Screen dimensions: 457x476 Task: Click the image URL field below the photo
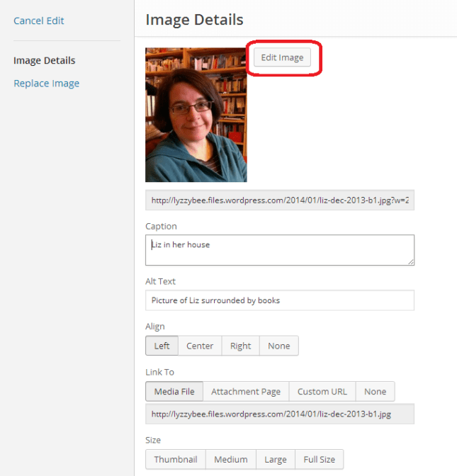click(279, 200)
